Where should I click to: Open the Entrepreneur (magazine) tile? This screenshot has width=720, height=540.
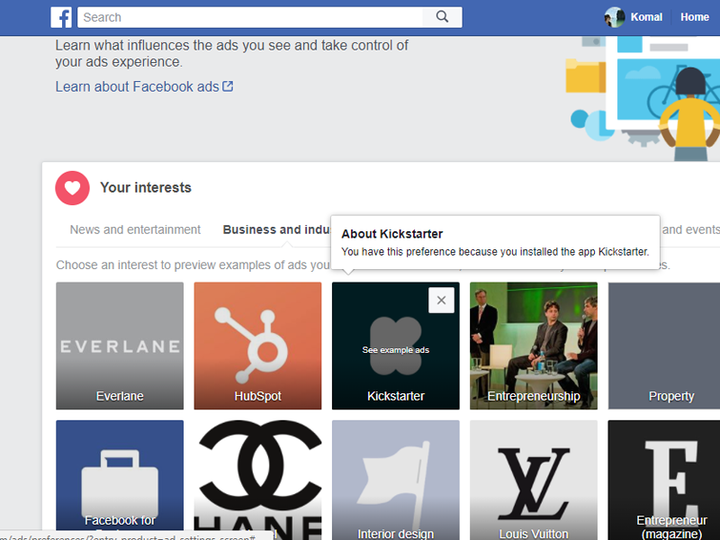click(x=664, y=480)
